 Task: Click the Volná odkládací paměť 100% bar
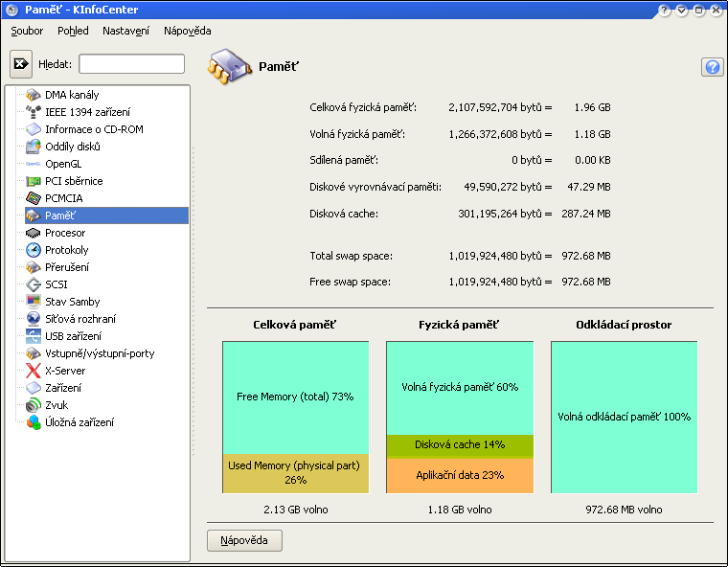tap(624, 417)
